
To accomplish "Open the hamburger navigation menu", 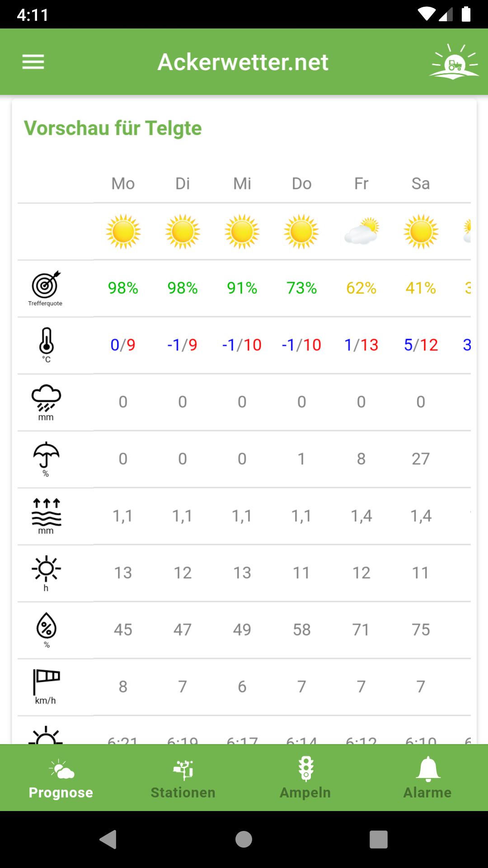I will point(33,62).
